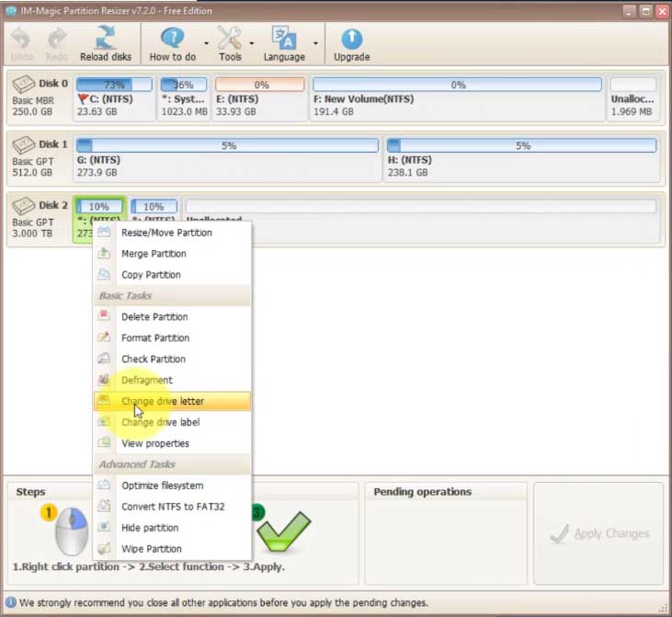Choose Resize/Move Partition from context menu

(x=172, y=233)
